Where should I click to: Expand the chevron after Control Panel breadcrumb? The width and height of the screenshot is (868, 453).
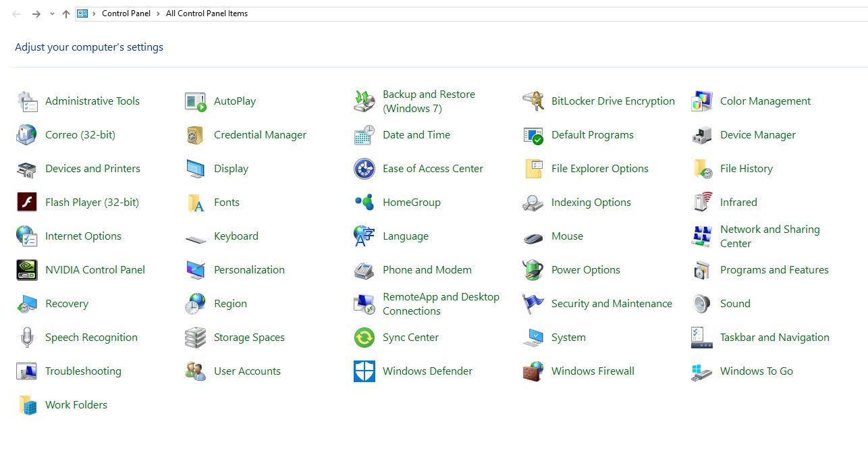159,14
